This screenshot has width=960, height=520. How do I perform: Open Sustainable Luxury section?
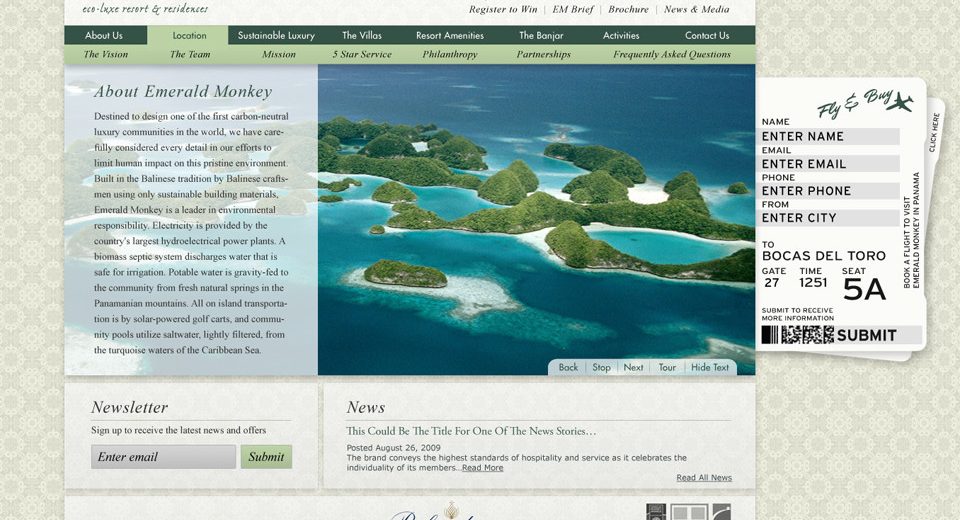coord(276,36)
